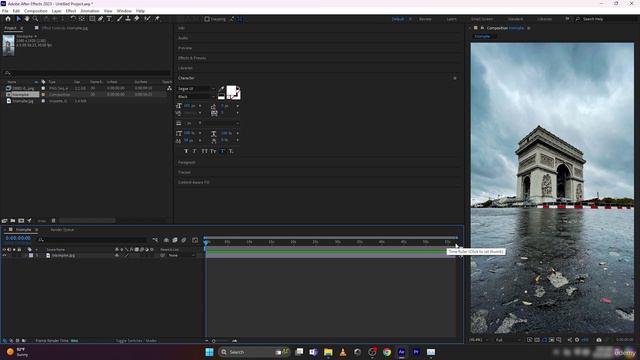This screenshot has height=360, width=640.
Task: Expand the Preview panel header
Action: 185,48
